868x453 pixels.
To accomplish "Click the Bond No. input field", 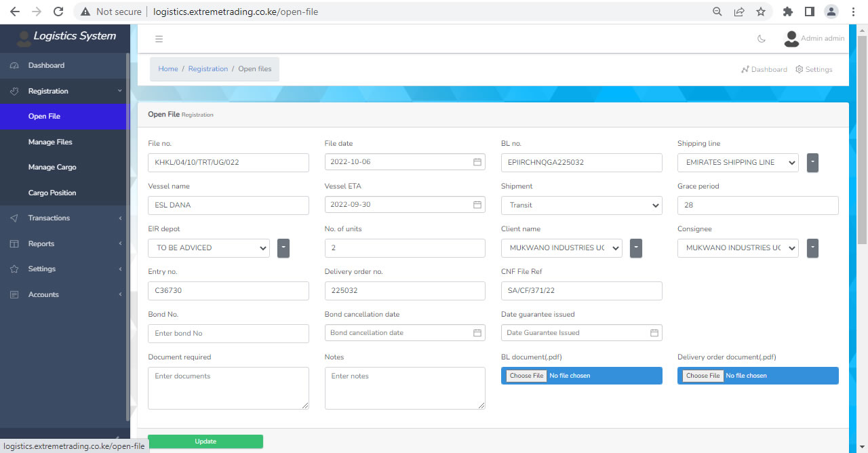I will pyautogui.click(x=228, y=334).
